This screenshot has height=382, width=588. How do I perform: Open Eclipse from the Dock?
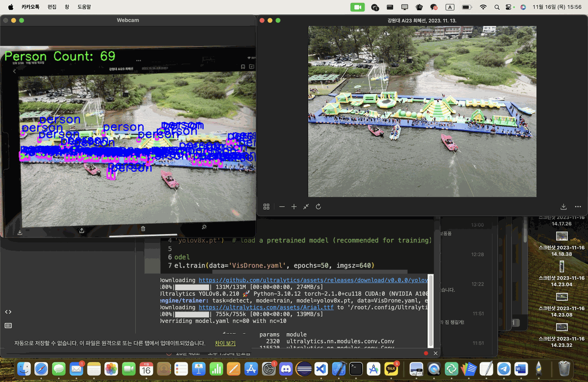303,369
